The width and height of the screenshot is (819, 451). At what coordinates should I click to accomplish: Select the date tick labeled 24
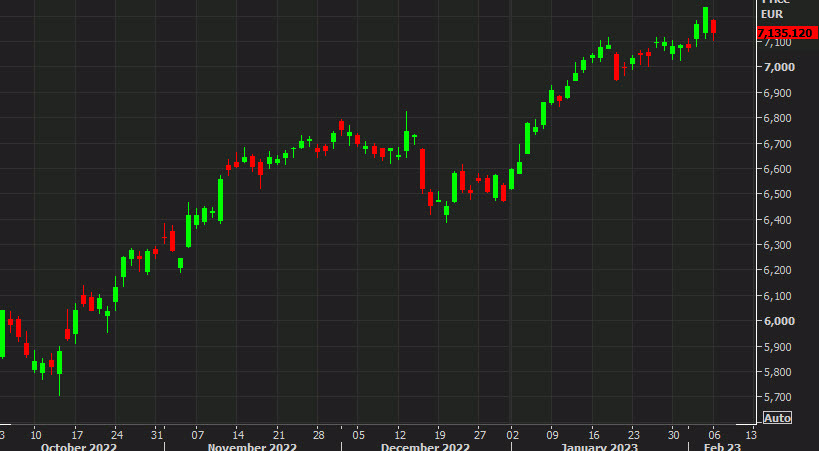pyautogui.click(x=117, y=435)
